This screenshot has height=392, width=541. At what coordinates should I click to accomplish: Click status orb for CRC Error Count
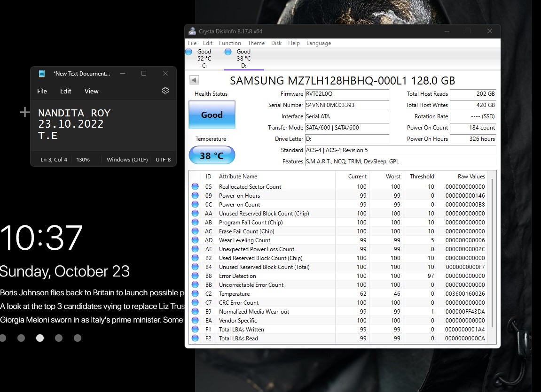pyautogui.click(x=195, y=302)
